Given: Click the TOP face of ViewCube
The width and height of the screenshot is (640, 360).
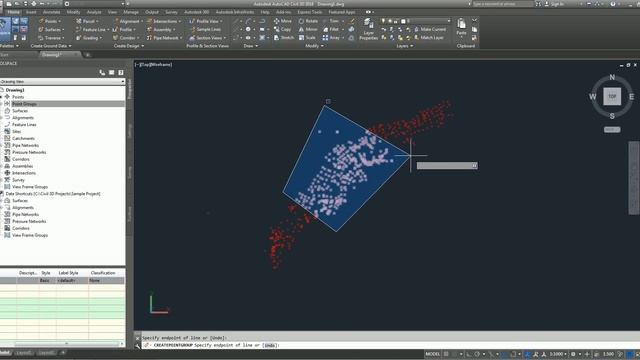Looking at the screenshot, I should click(x=612, y=96).
